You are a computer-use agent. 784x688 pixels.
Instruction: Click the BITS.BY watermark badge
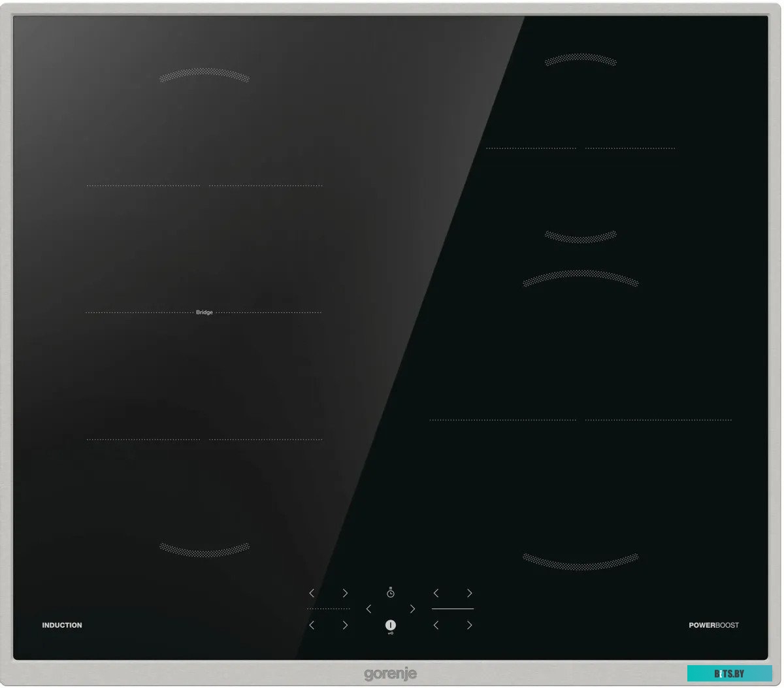point(729,674)
